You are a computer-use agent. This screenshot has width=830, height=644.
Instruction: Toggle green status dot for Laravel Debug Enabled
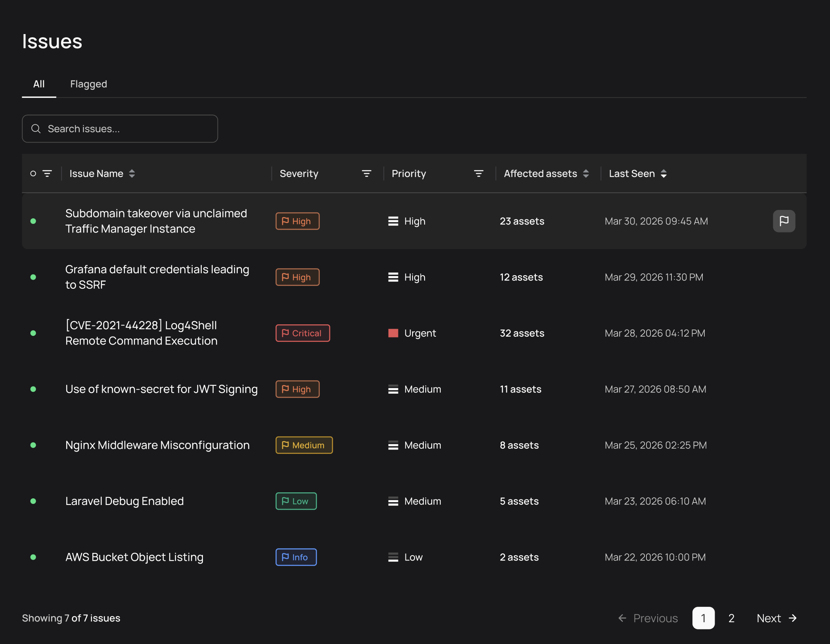click(33, 501)
